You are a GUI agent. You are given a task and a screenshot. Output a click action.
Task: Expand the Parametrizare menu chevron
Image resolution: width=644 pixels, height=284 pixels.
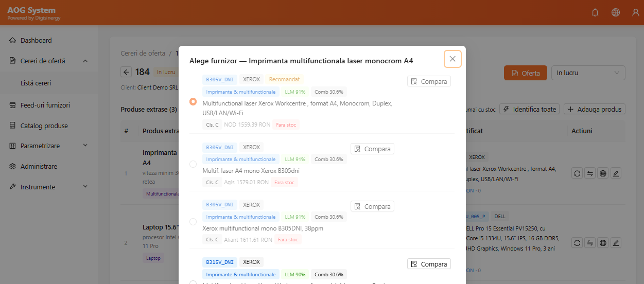[85, 146]
